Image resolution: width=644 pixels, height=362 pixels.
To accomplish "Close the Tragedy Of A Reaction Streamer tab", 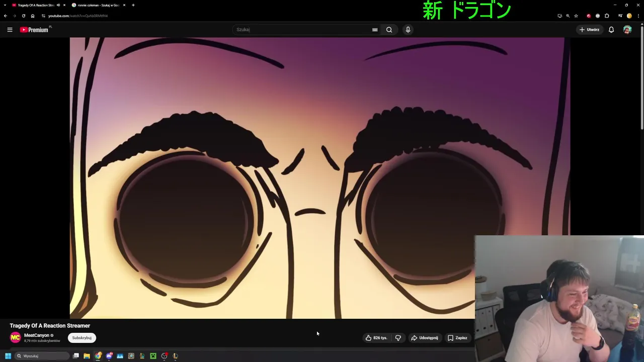I will click(x=64, y=5).
